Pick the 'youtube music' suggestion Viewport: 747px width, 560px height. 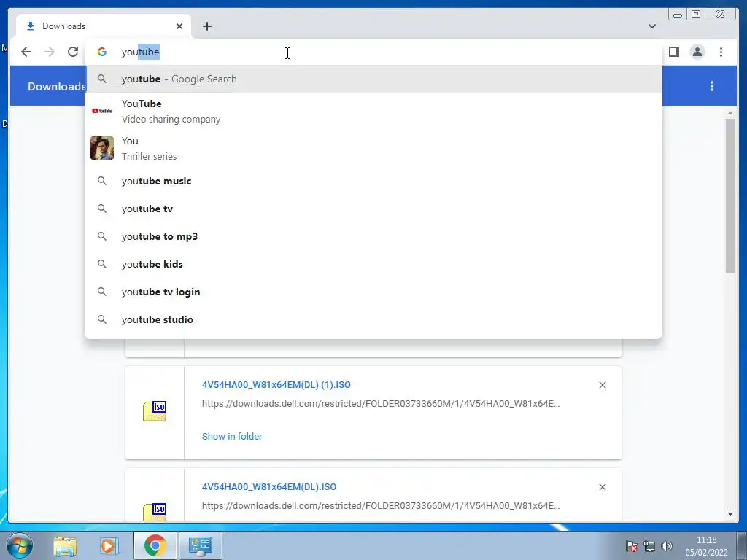coord(373,181)
